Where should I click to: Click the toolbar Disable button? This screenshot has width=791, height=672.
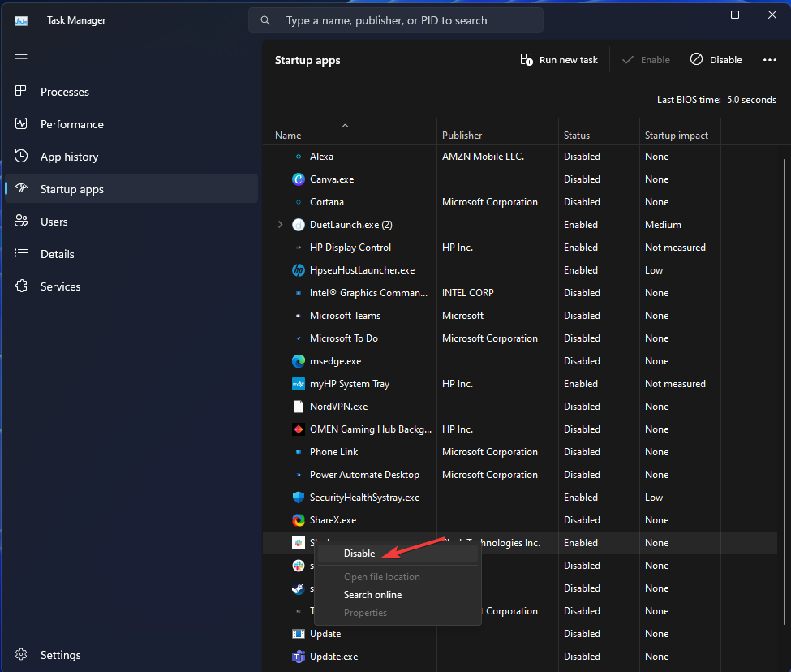(x=716, y=59)
